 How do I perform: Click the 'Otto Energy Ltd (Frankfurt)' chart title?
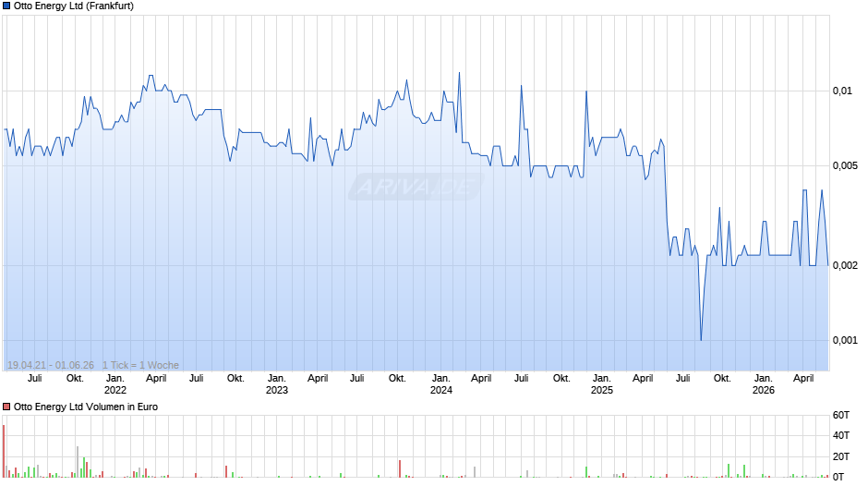74,6
